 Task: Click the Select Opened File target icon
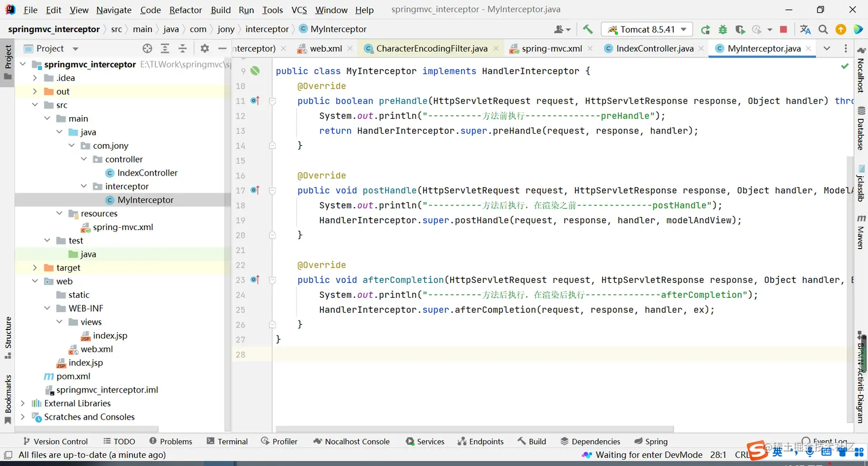click(x=148, y=49)
